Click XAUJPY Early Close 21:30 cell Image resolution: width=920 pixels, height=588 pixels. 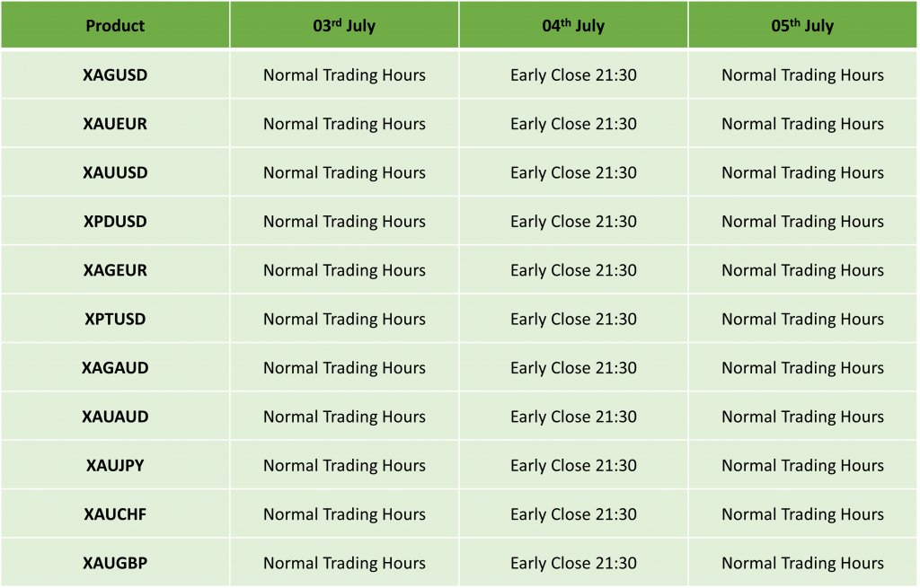click(x=573, y=466)
